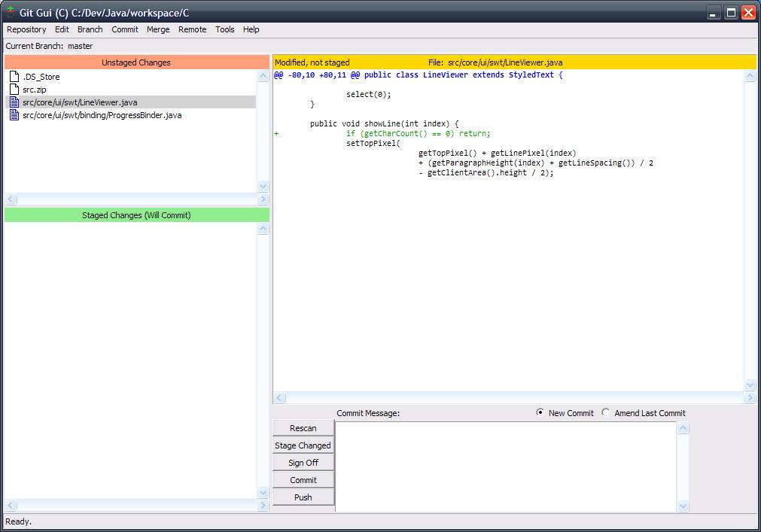Click the Commit button beside the message box
Image resolution: width=761 pixels, height=532 pixels.
tap(303, 480)
